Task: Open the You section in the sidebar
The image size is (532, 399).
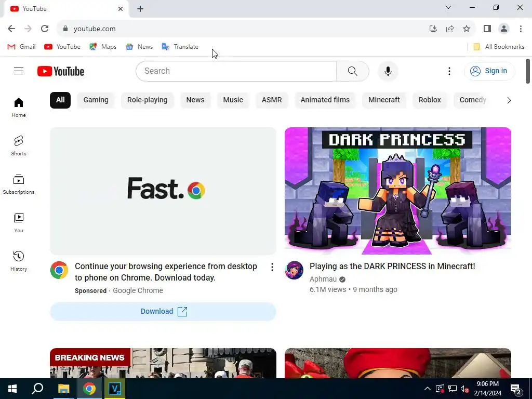Action: 19,223
